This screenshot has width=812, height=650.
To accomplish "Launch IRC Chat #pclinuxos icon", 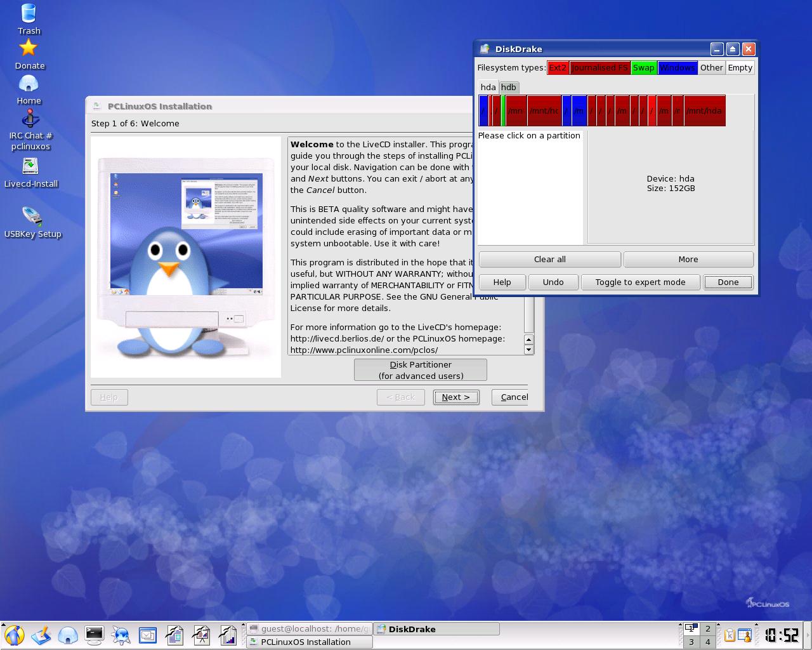I will 30,130.
